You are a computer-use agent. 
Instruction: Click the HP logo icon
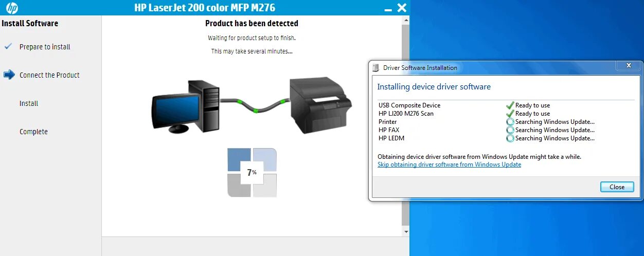(x=11, y=8)
